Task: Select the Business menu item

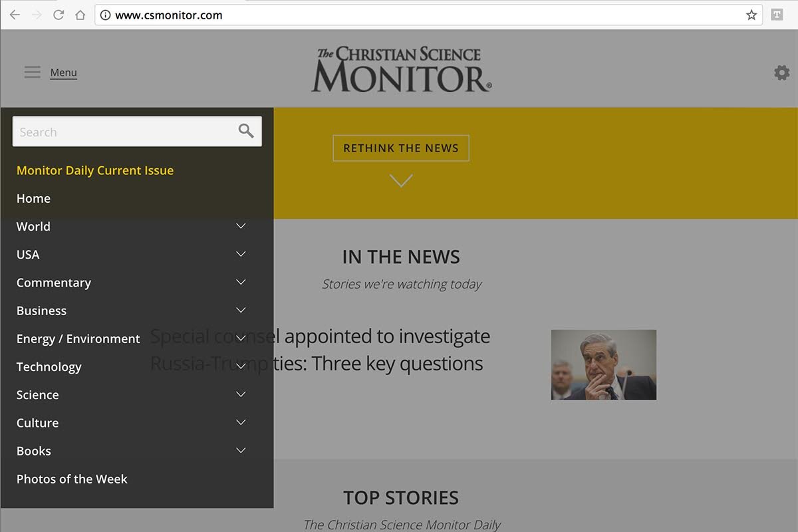Action: pyautogui.click(x=41, y=311)
